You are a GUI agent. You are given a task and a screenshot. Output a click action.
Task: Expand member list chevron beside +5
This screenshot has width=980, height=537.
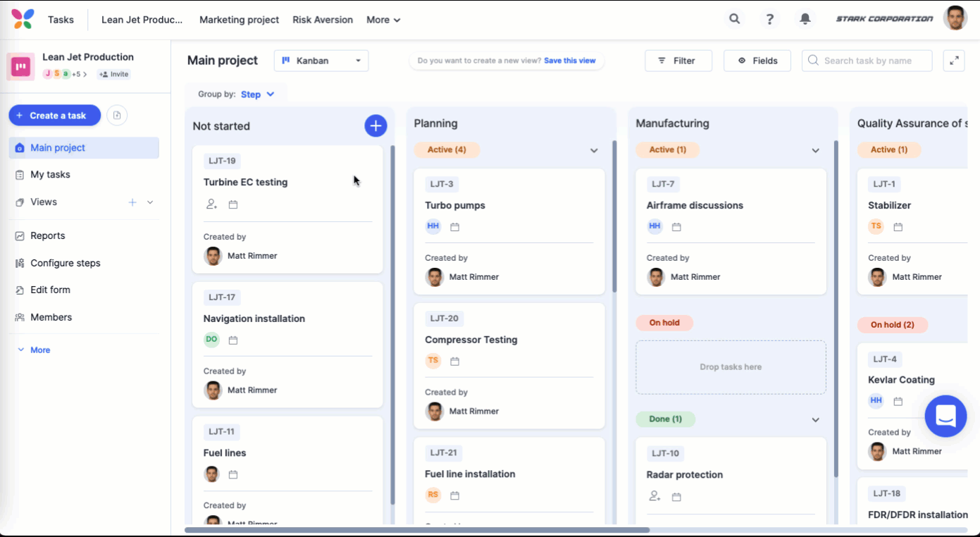85,74
